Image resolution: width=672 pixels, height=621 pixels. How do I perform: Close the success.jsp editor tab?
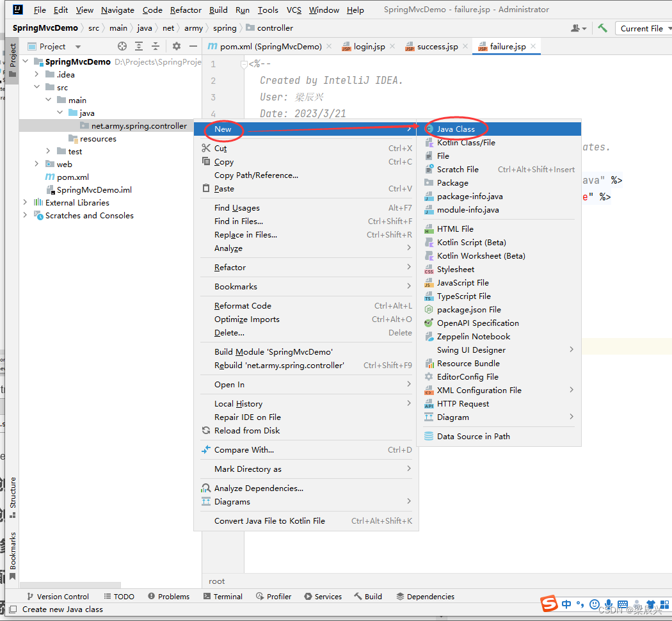465,46
